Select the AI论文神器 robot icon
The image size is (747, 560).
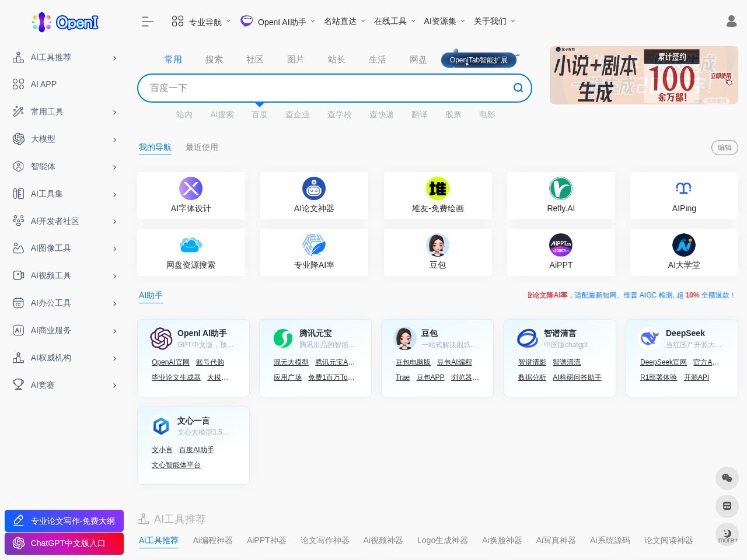pos(314,188)
